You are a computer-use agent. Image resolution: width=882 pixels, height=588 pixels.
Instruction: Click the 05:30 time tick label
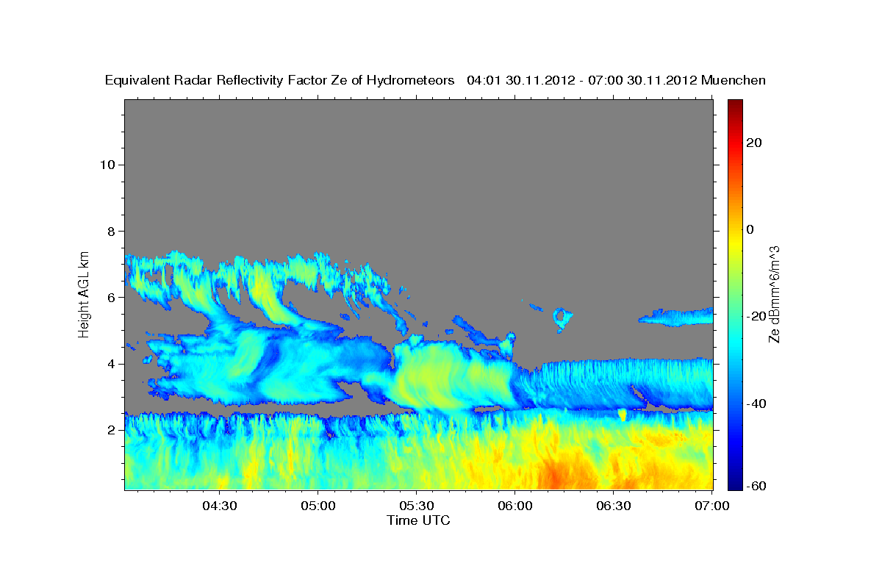(x=416, y=506)
